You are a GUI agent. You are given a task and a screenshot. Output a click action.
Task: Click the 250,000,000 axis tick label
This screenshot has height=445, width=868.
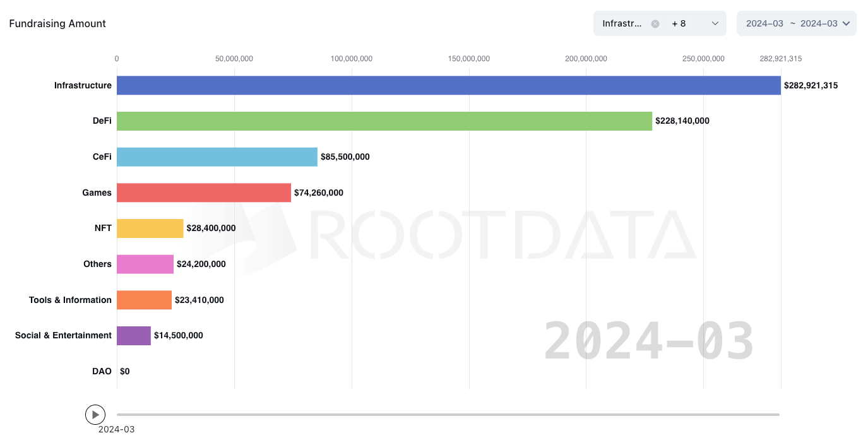pos(704,59)
